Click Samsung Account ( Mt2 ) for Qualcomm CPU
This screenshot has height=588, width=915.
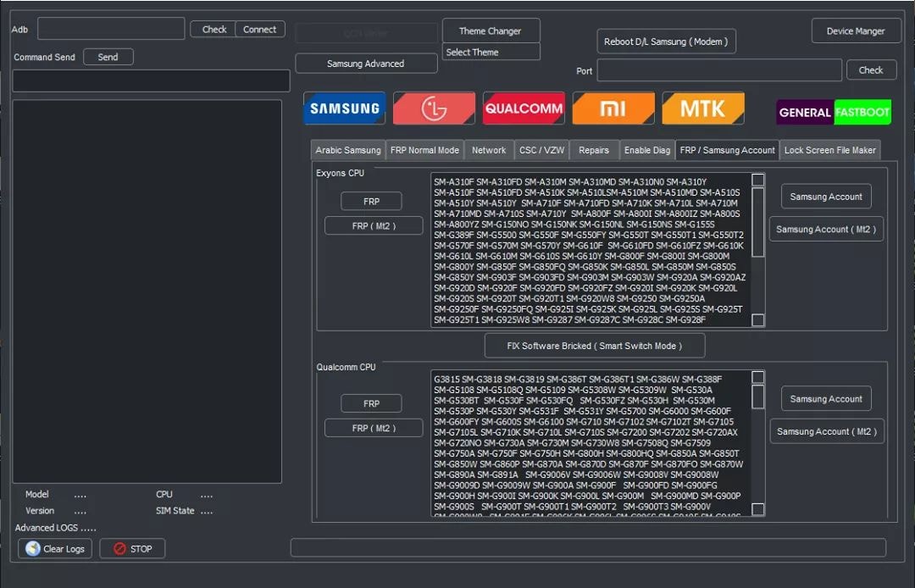coord(827,431)
